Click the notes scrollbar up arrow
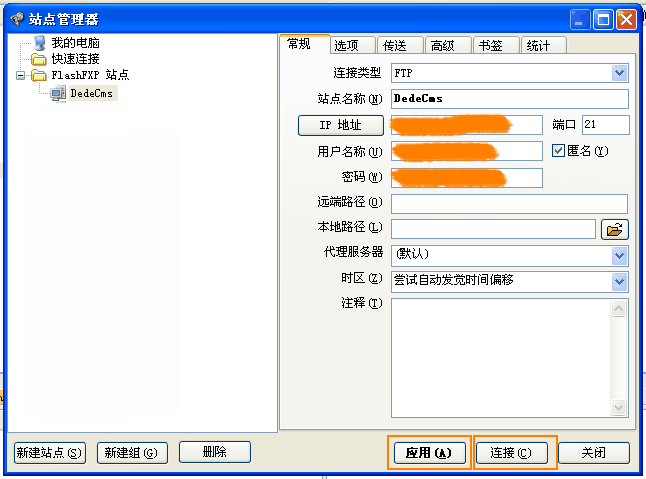This screenshot has height=479, width=646. coord(618,308)
